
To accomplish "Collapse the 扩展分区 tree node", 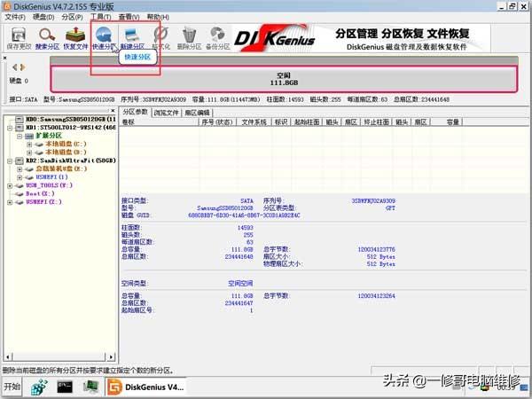I will click(x=20, y=136).
